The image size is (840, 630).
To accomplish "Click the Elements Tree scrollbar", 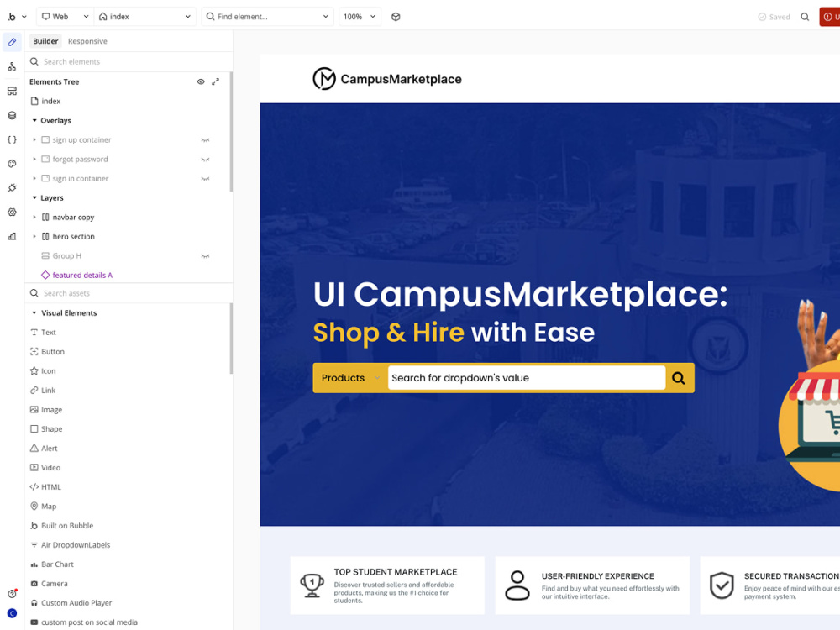I will coord(231,132).
